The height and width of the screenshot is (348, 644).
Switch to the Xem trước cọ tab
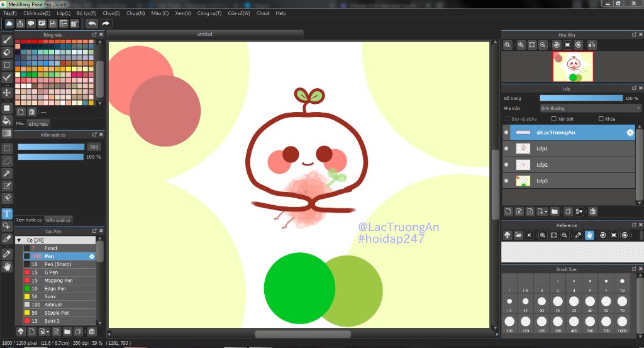[x=29, y=220]
